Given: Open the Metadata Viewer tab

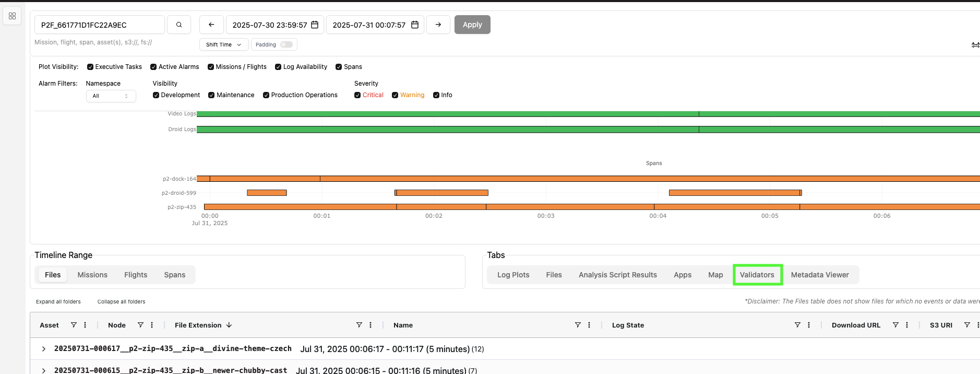Looking at the screenshot, I should click(x=820, y=275).
